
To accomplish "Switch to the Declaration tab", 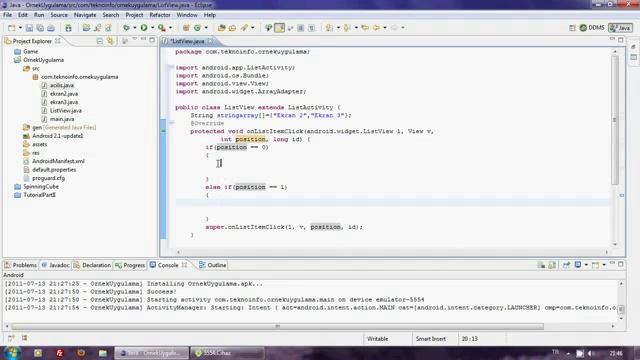I will pyautogui.click(x=92, y=265).
